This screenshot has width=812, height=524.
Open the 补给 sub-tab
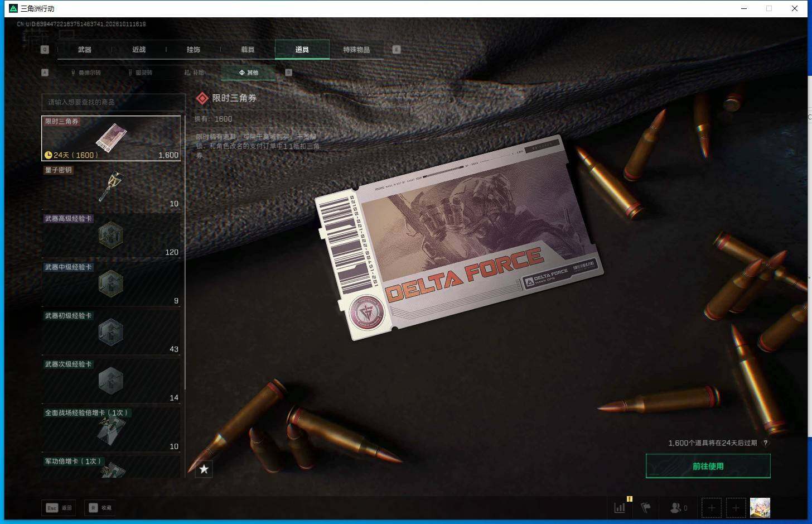click(x=194, y=73)
